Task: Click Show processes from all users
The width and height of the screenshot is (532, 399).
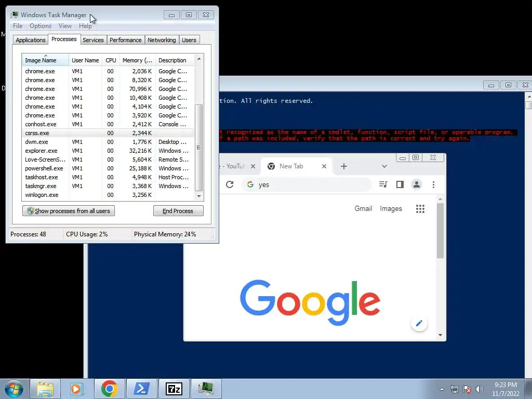Action: click(69, 211)
